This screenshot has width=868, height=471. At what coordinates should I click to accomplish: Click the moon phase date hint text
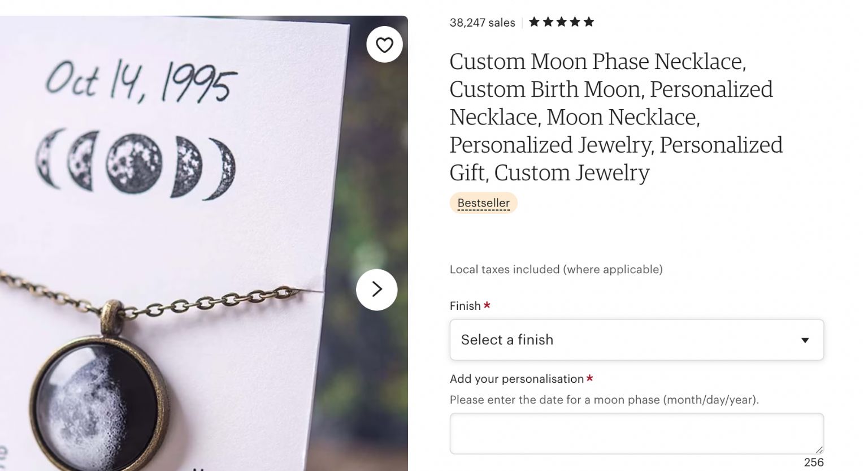click(x=604, y=400)
